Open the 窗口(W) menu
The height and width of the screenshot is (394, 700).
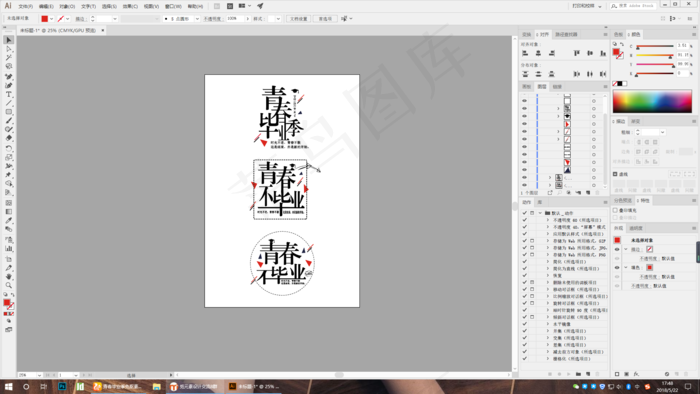pos(173,6)
